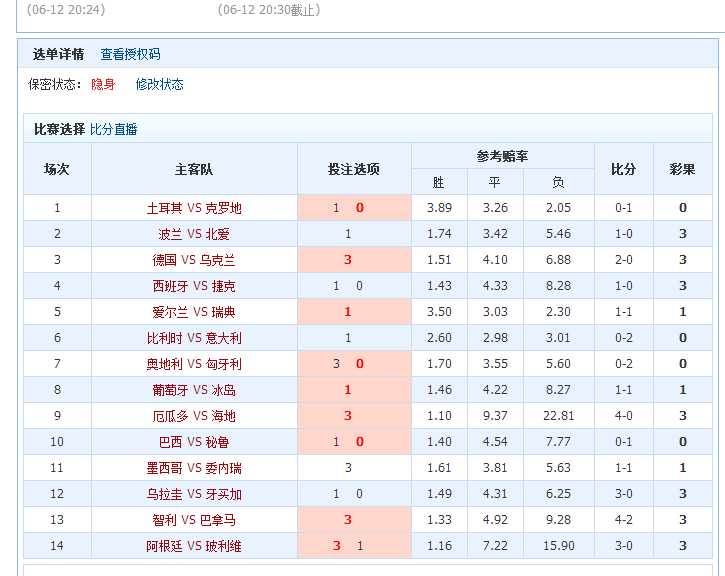Open the 比分直播 live score link

(x=114, y=129)
